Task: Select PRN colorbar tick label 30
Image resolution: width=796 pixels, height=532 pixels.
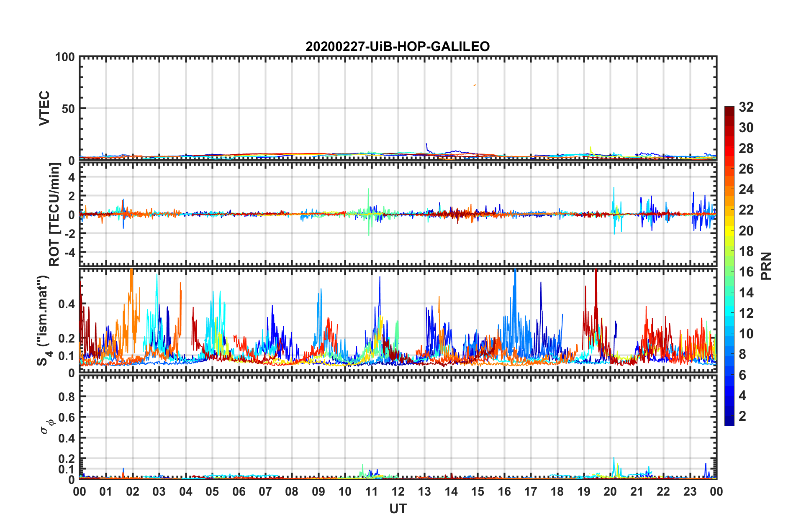Action: [x=746, y=128]
